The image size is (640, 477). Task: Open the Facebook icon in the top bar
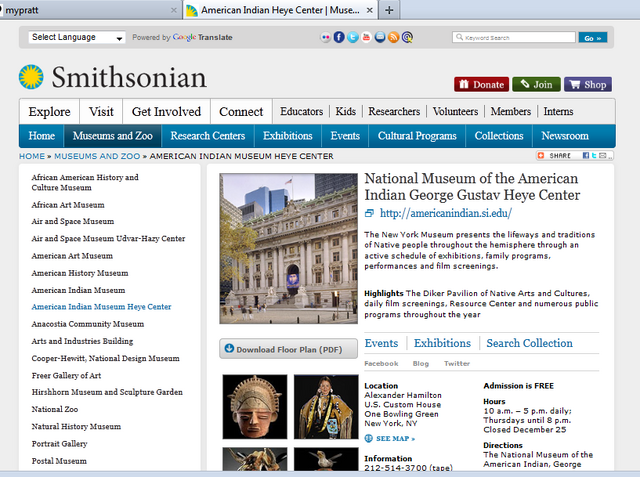click(x=339, y=37)
